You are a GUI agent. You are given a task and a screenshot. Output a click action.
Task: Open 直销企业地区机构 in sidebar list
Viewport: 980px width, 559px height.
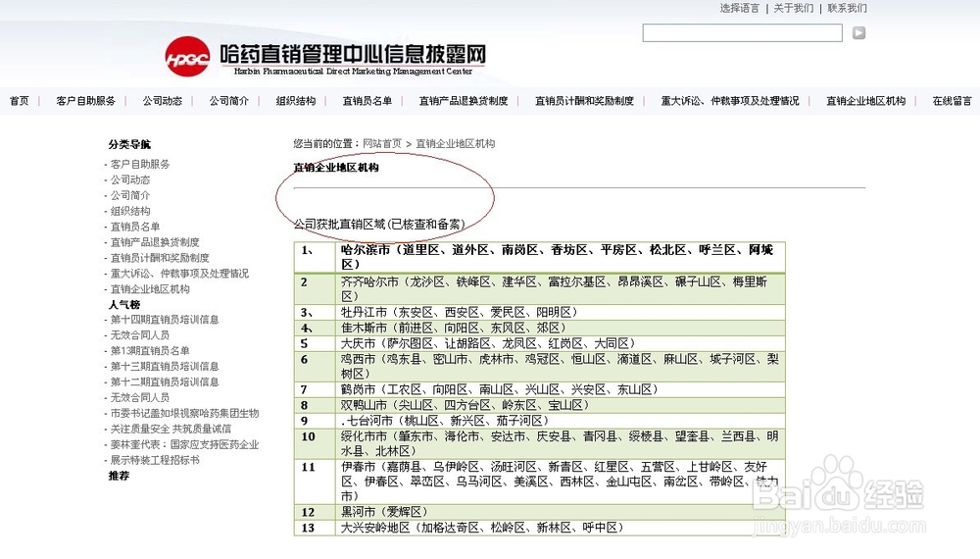pyautogui.click(x=150, y=289)
